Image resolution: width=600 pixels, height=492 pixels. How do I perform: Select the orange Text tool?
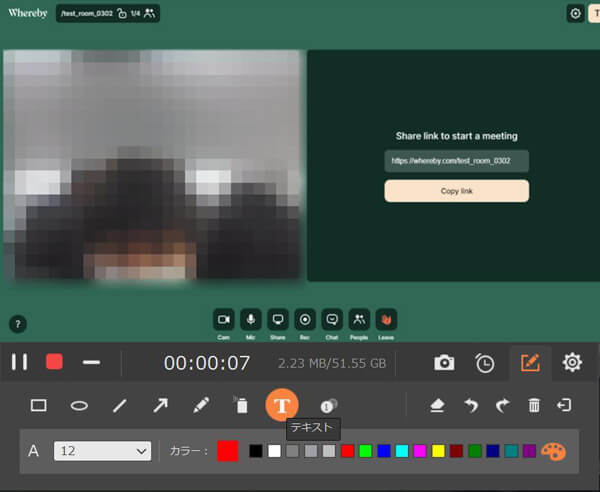(x=282, y=405)
